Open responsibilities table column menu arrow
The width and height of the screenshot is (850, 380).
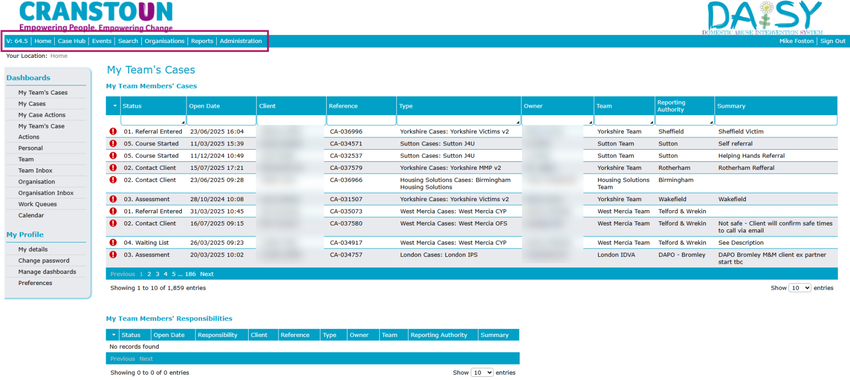coord(113,335)
